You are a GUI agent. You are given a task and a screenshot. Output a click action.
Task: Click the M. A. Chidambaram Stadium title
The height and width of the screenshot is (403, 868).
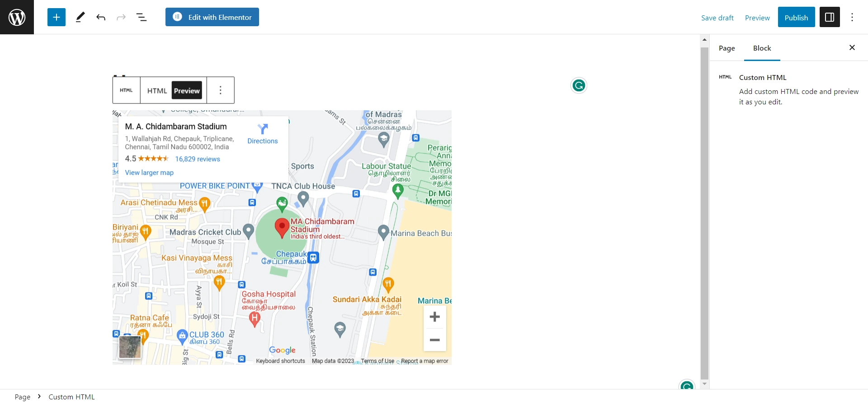[x=176, y=127]
